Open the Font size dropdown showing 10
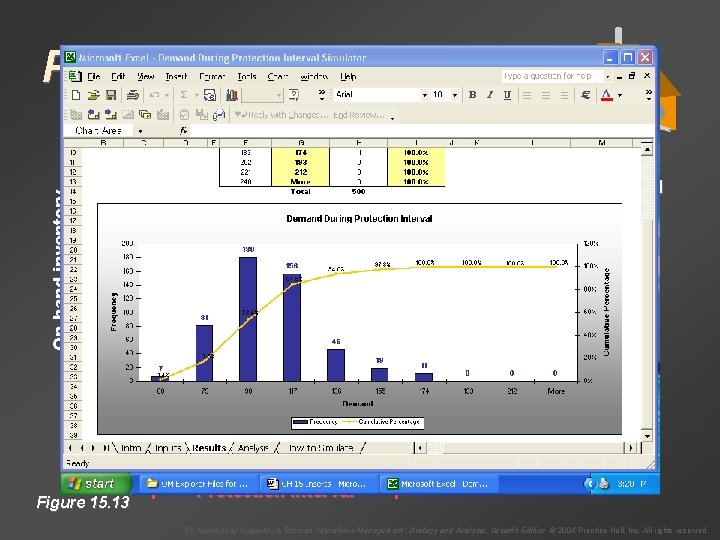 [455, 95]
